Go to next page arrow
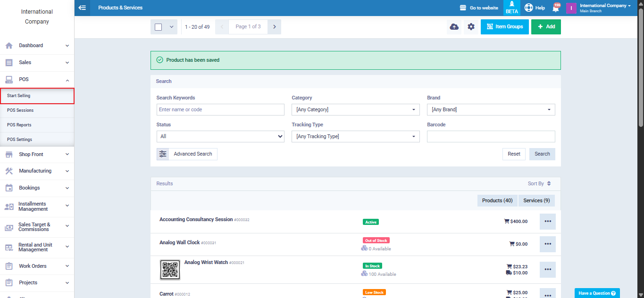The image size is (644, 298). [x=274, y=27]
